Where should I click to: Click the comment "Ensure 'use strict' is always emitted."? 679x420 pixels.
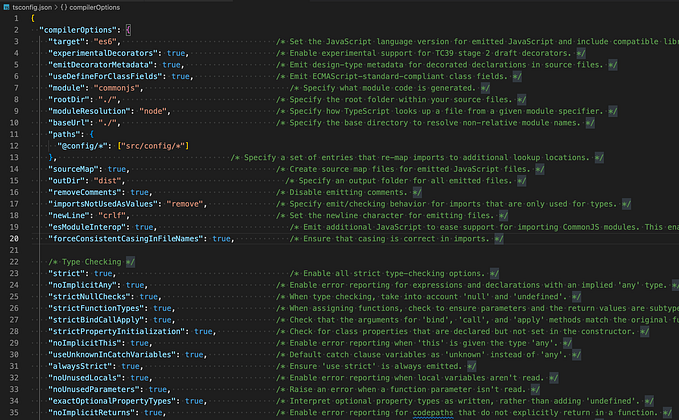(x=375, y=366)
